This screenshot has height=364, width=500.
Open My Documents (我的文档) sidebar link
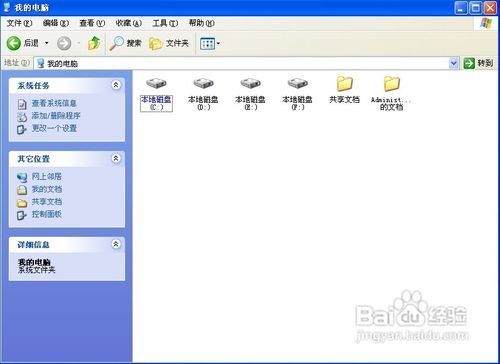tap(47, 189)
